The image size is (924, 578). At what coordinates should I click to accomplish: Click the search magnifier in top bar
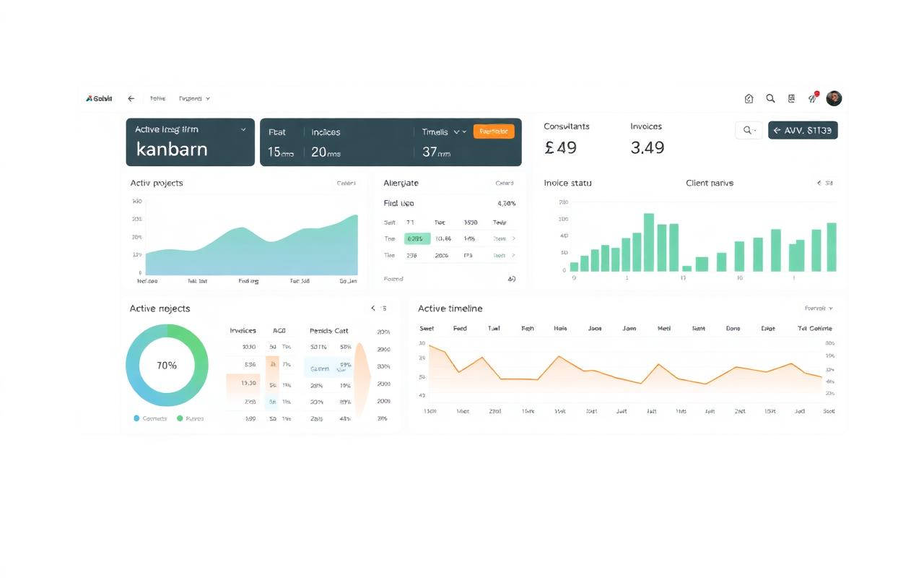770,98
